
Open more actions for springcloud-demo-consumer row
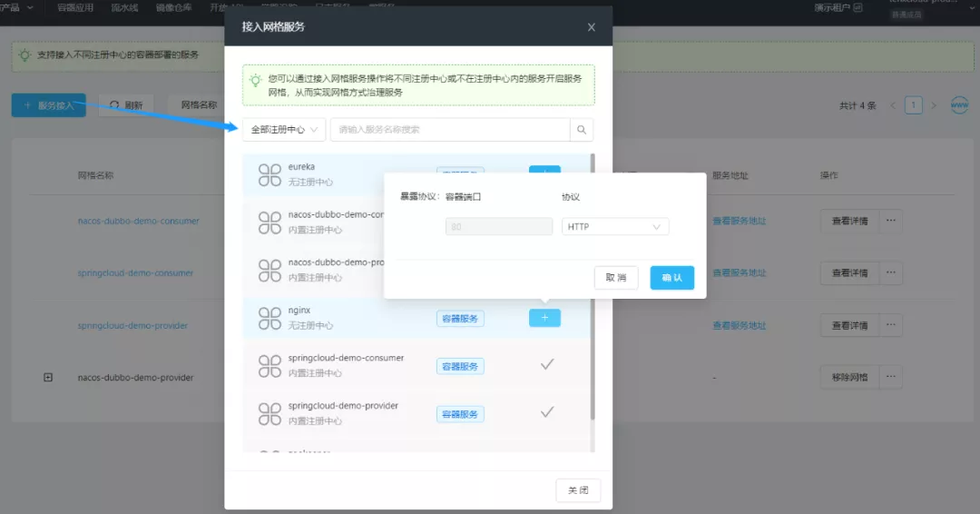891,272
